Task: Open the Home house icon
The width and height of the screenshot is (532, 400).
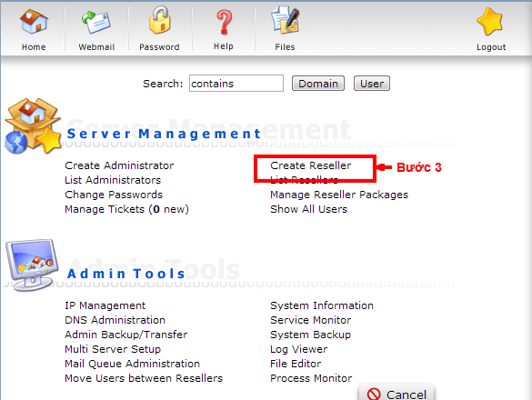Action: (34, 22)
